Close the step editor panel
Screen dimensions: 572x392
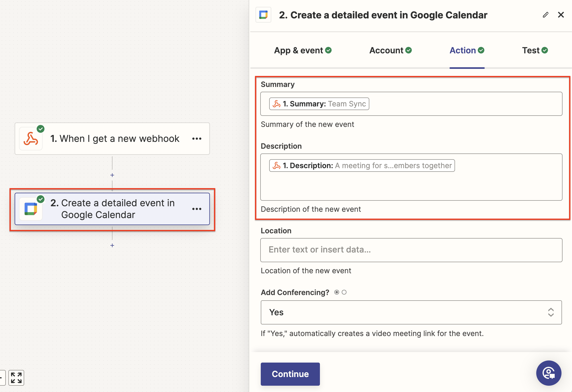tap(561, 15)
